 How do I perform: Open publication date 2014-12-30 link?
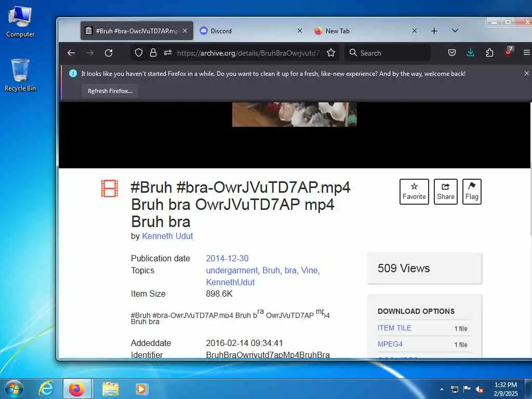pyautogui.click(x=227, y=259)
